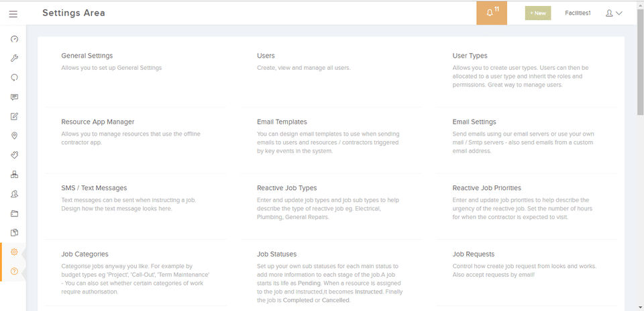Image resolution: width=644 pixels, height=311 pixels.
Task: Open the chat messages sidebar icon
Action: click(x=14, y=97)
